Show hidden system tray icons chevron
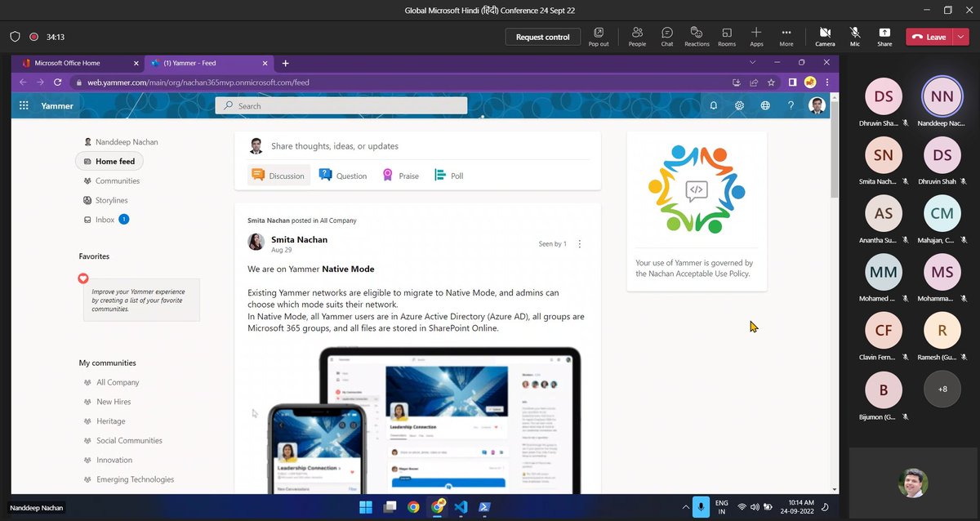Viewport: 980px width, 521px height. pos(686,507)
